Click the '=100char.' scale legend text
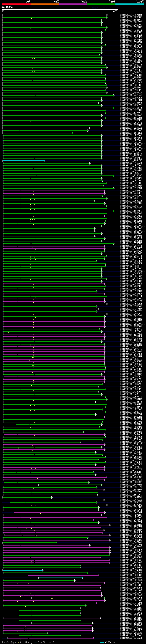Screen dimensions: 146x644 click(111, 642)
